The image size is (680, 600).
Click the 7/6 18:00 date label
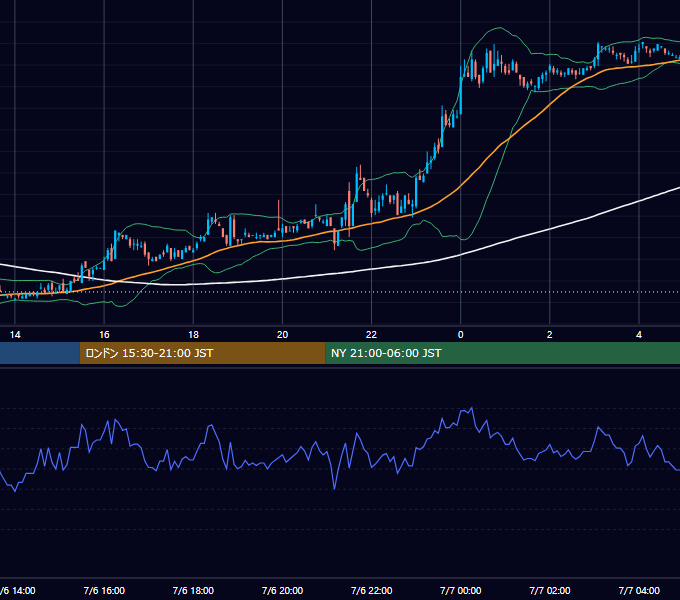point(193,590)
